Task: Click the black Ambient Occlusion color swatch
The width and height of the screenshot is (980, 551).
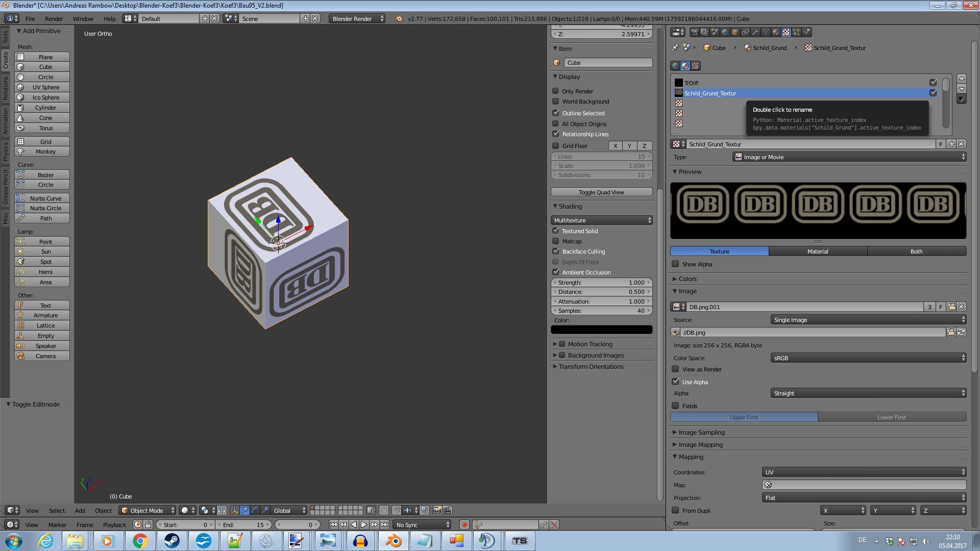Action: pos(601,330)
